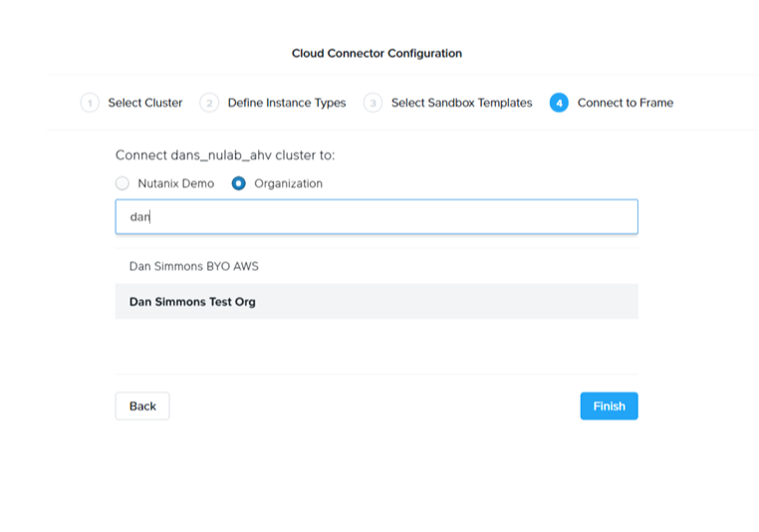The image size is (759, 532).
Task: Click the step 1 number circle
Action: point(90,103)
